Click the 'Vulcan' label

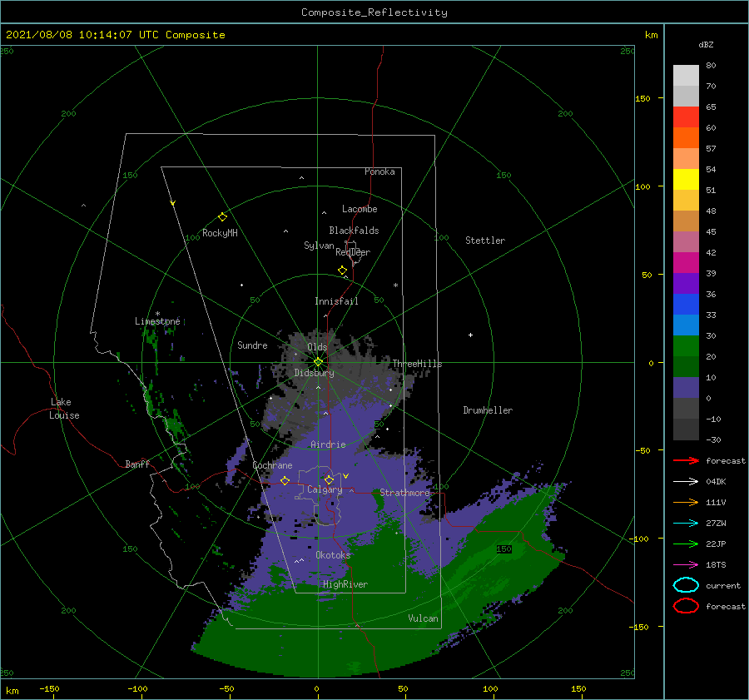(x=424, y=618)
